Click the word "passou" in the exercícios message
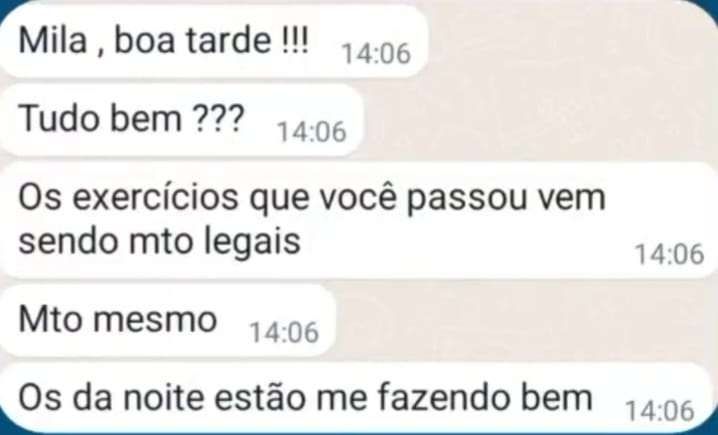 [467, 200]
